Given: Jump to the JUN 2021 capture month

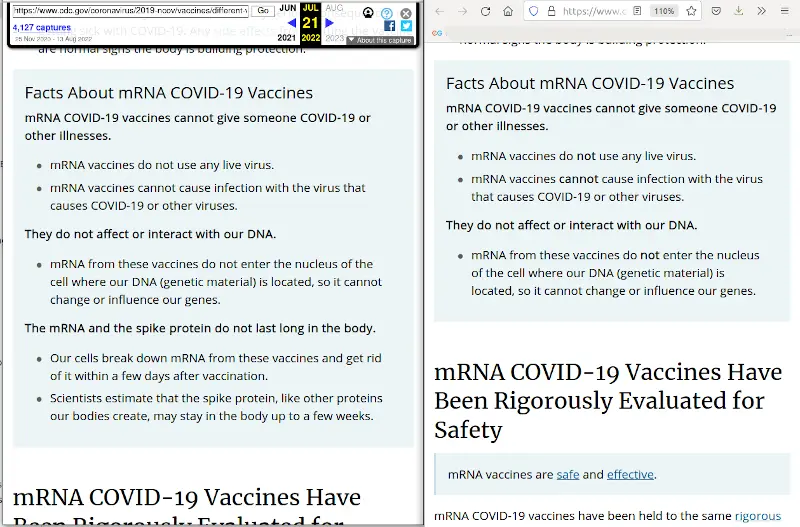Looking at the screenshot, I should [288, 8].
